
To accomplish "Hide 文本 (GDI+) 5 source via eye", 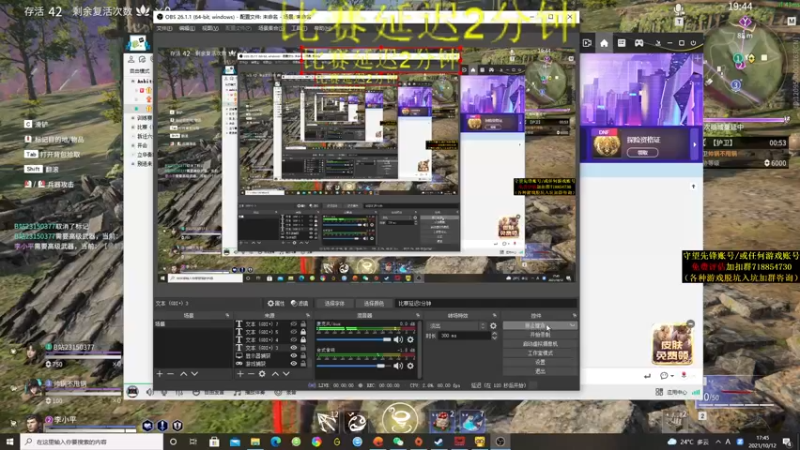I will pos(293,332).
